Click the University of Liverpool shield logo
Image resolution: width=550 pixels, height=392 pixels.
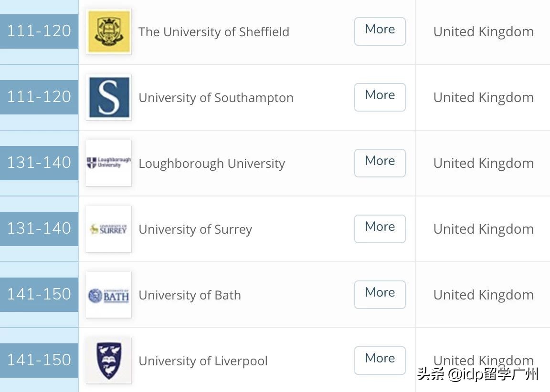point(108,361)
